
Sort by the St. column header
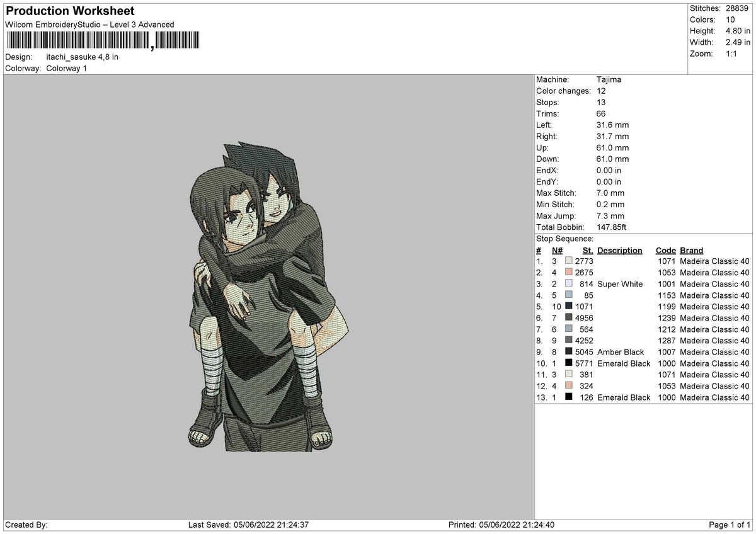tap(587, 250)
